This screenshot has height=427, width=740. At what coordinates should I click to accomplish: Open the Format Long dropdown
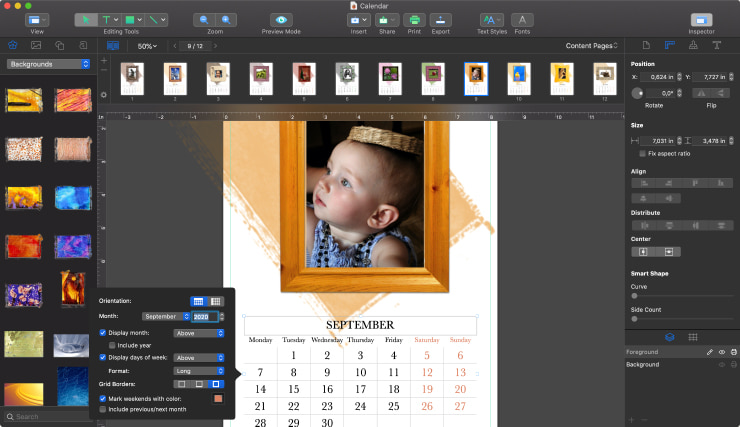199,371
